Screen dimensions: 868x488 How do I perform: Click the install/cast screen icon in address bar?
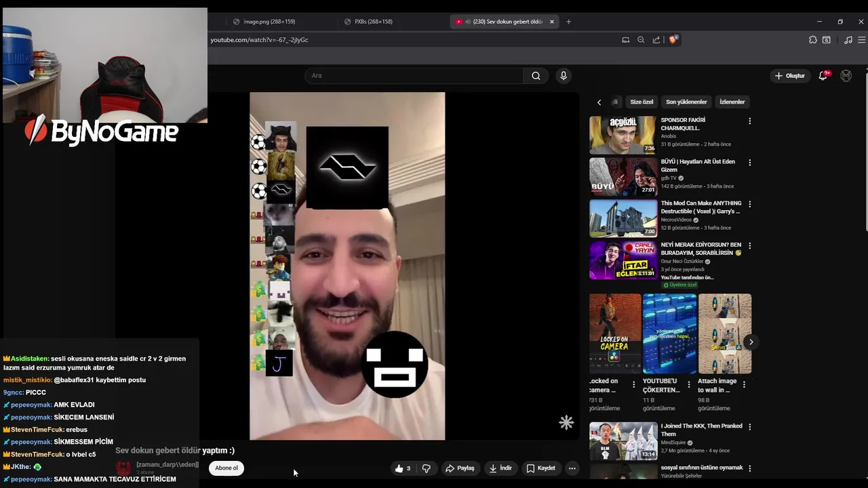pyautogui.click(x=625, y=40)
